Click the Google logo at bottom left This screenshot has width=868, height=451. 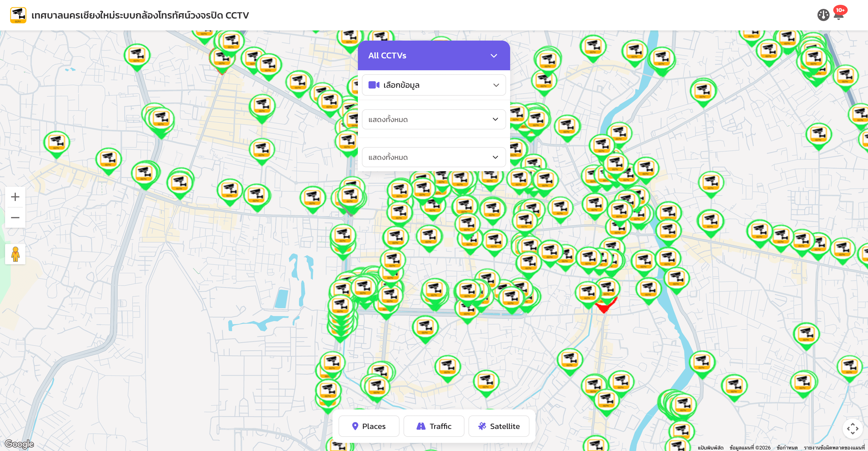(19, 444)
